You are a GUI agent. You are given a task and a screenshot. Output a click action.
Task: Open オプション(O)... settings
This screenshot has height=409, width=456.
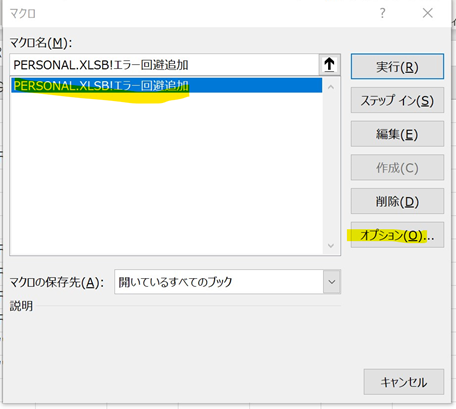[x=397, y=235]
